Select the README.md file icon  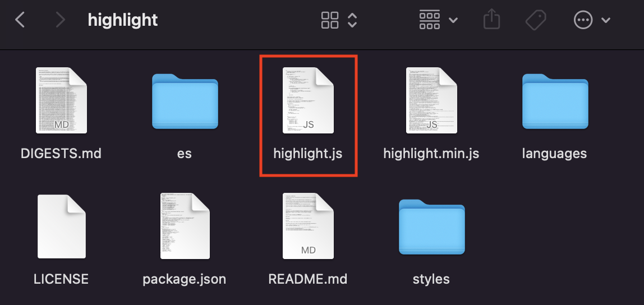(308, 226)
